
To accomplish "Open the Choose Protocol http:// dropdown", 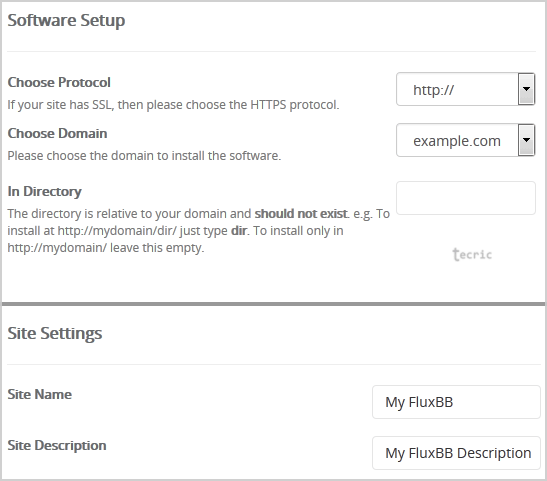I will pos(465,89).
